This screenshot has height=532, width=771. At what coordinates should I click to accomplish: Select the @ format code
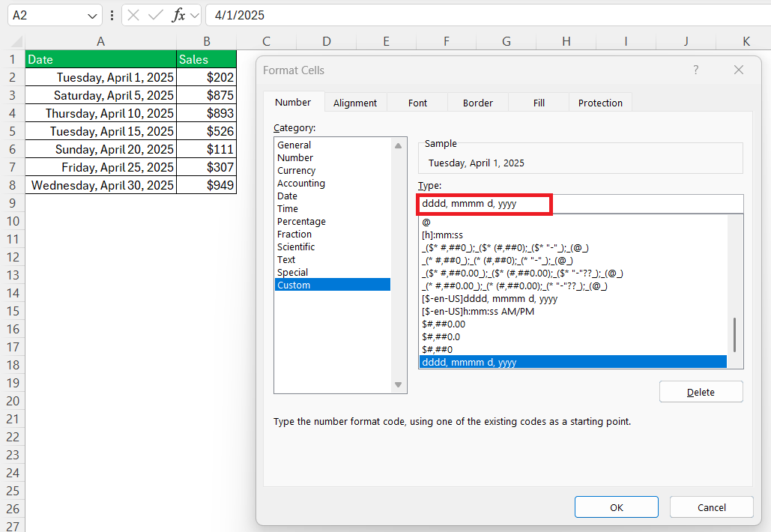(x=573, y=223)
